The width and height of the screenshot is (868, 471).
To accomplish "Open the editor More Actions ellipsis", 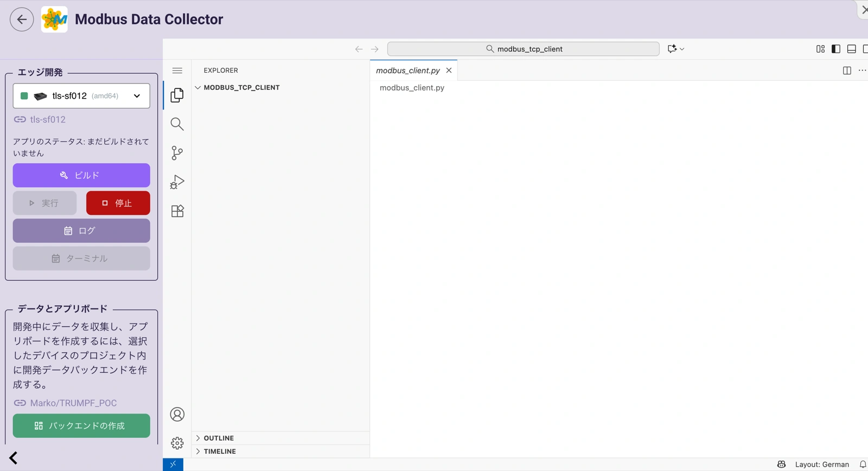I will coord(862,70).
